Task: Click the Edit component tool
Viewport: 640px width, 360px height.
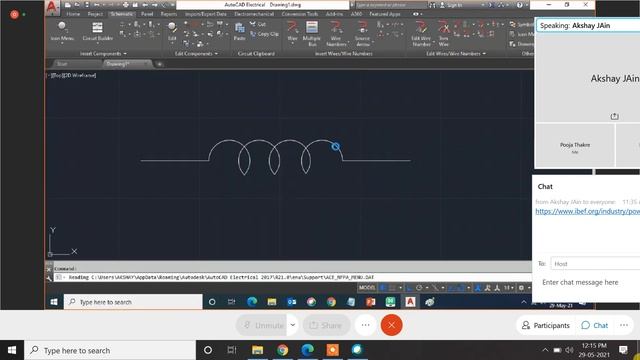Action: [172, 31]
